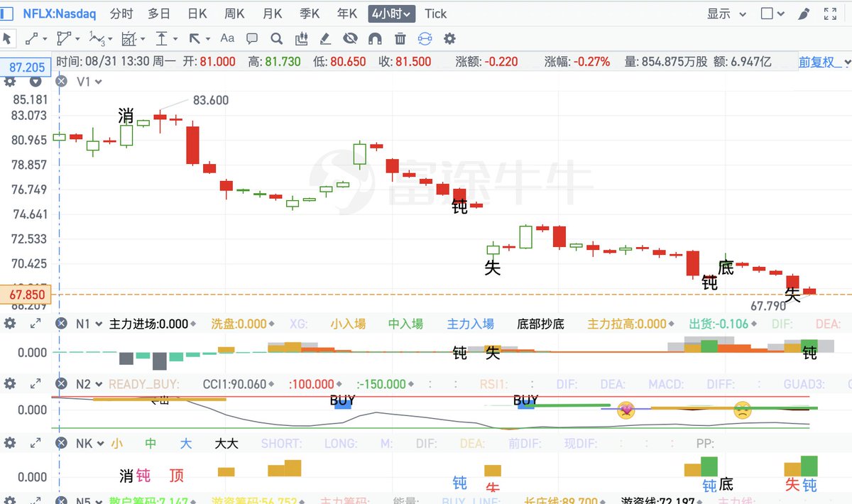Select the 1-3 wave drawing tool
Image resolution: width=852 pixels, height=504 pixels.
click(97, 38)
